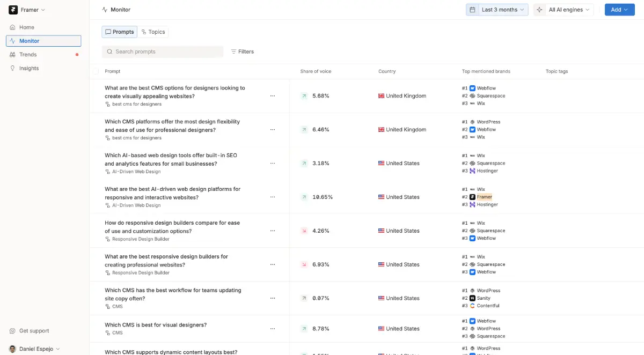Select the Prompts tab
The image size is (644, 355).
pyautogui.click(x=120, y=32)
